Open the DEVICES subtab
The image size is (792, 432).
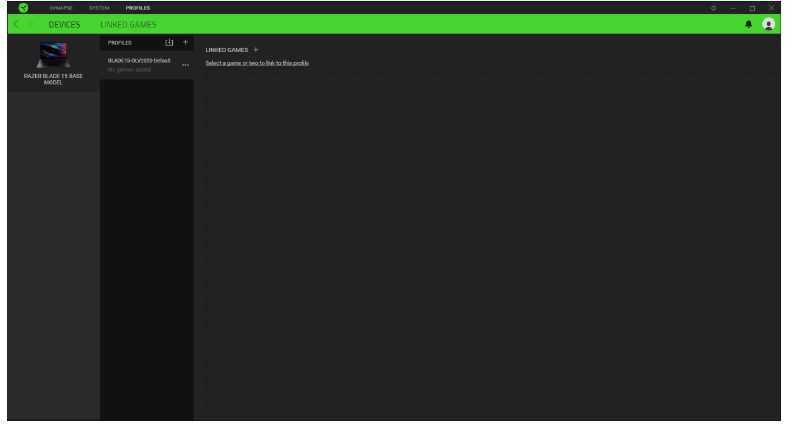64,24
